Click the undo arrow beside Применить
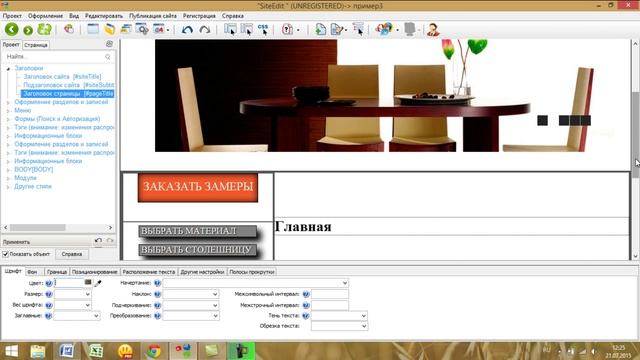Viewport: 640px width, 360px height. 98,241
